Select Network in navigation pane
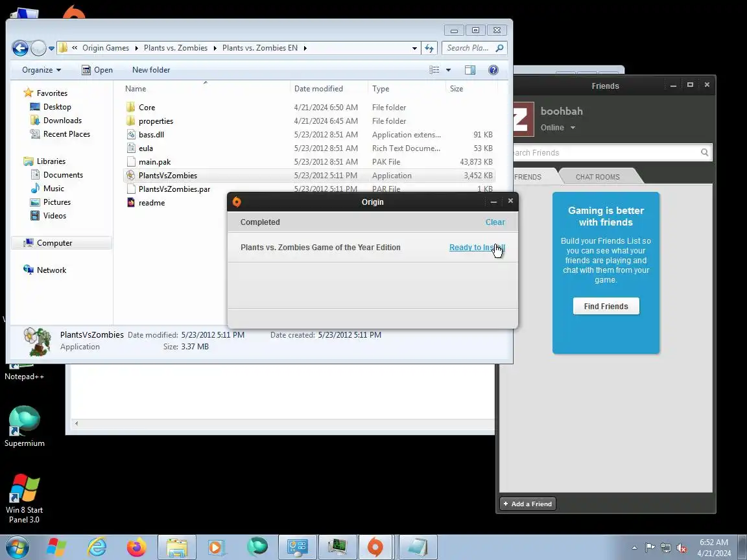This screenshot has width=747, height=560. [51, 270]
